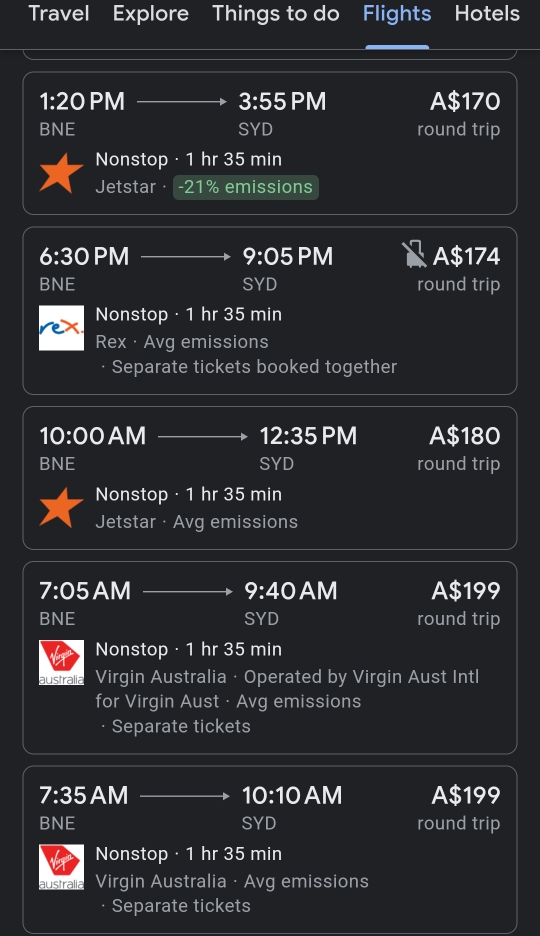This screenshot has height=936, width=540.
Task: Go to Things to do tab
Action: click(276, 13)
